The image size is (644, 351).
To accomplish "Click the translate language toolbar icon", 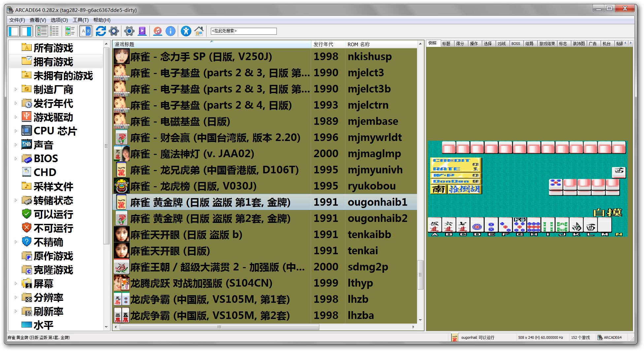I will click(x=85, y=31).
